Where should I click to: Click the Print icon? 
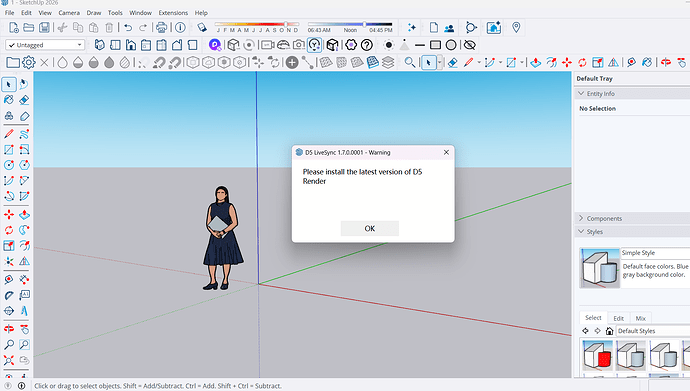tap(161, 28)
